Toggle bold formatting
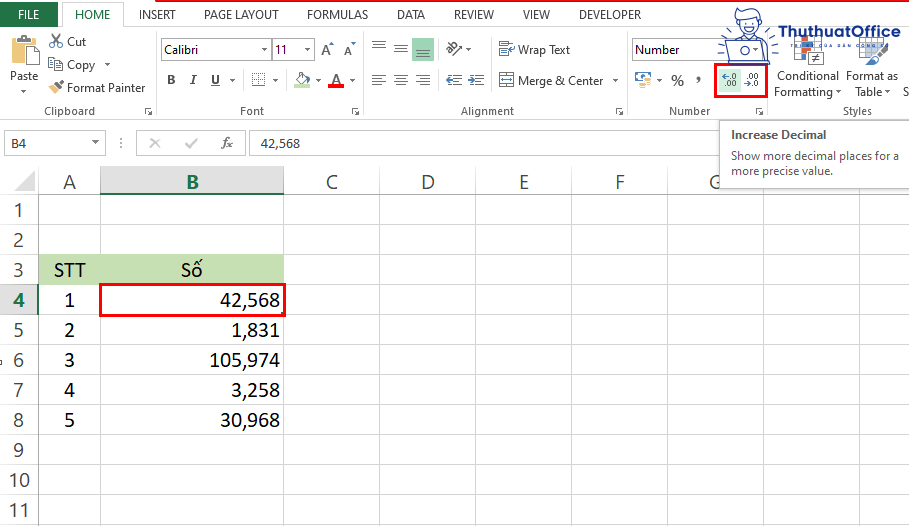 171,80
